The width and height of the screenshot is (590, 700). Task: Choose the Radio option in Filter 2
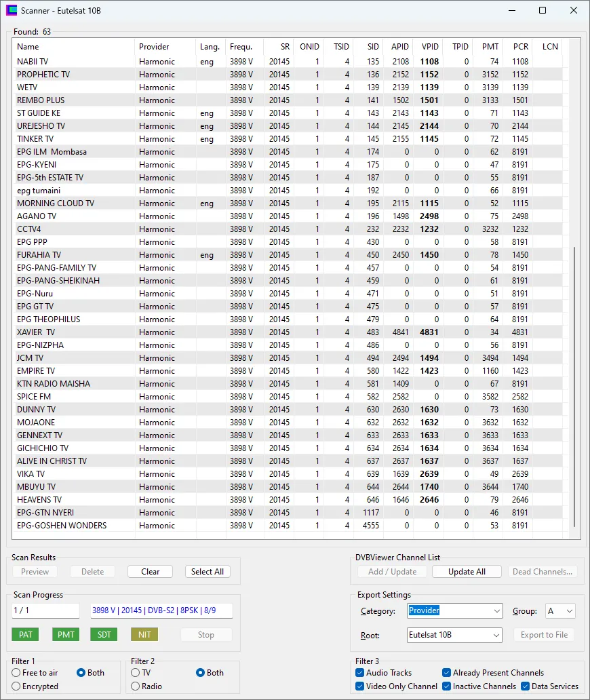136,686
